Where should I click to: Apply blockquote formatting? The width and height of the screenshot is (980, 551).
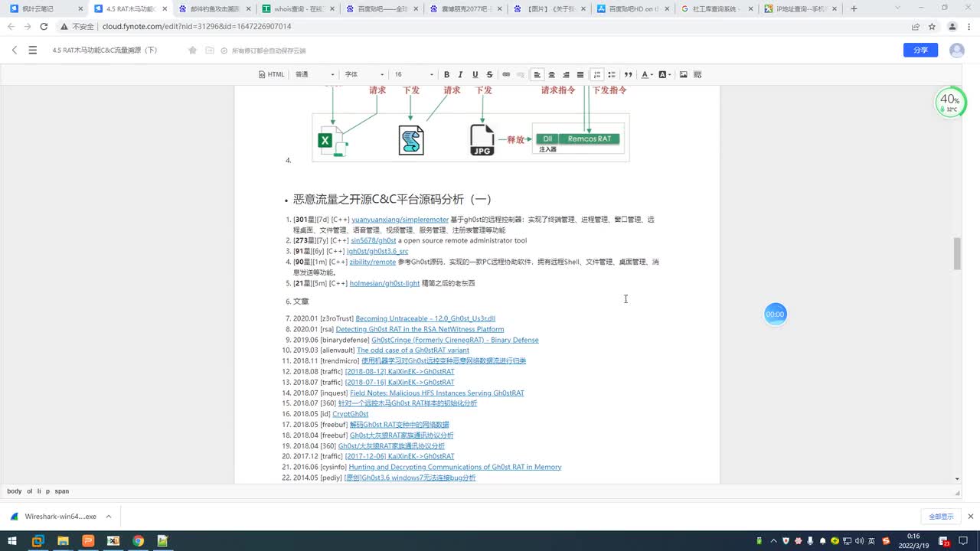[629, 74]
